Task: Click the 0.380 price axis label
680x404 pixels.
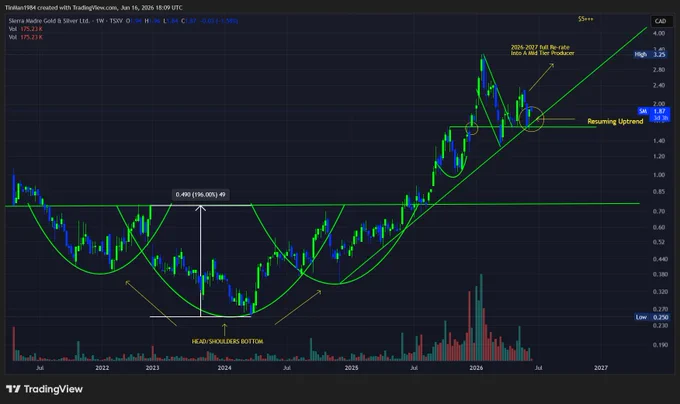Action: tap(660, 274)
